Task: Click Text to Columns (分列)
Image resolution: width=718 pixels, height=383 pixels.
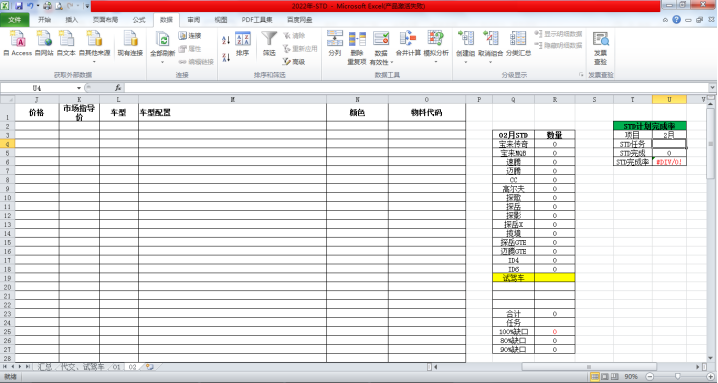Action: click(x=335, y=44)
